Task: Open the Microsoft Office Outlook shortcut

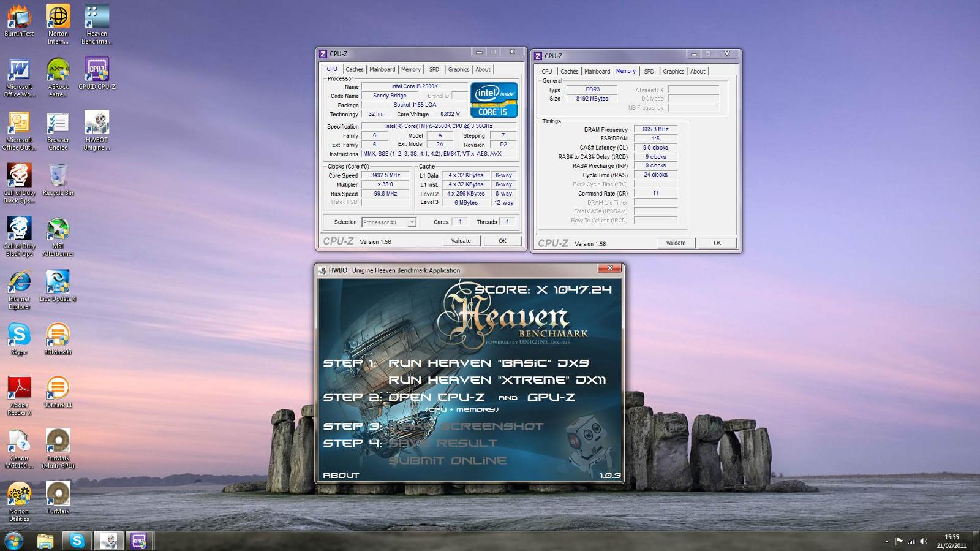Action: point(19,131)
